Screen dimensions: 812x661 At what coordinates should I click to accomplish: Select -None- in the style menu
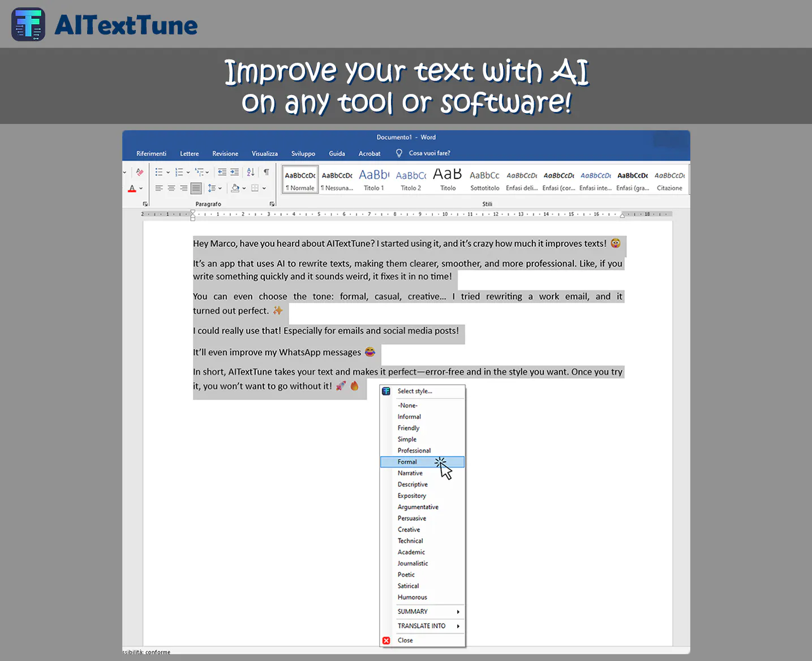423,405
